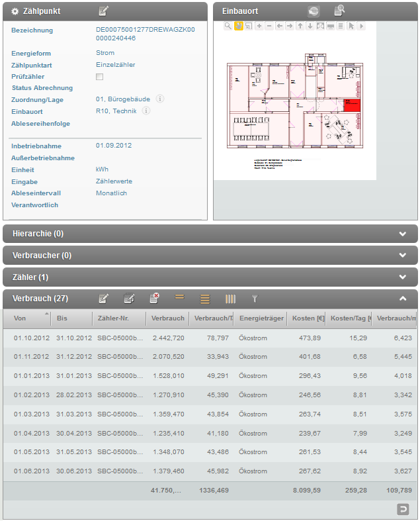Screen dimensions: 420x521
Task: Click the zoom out minus button in viewer
Action: point(269,26)
